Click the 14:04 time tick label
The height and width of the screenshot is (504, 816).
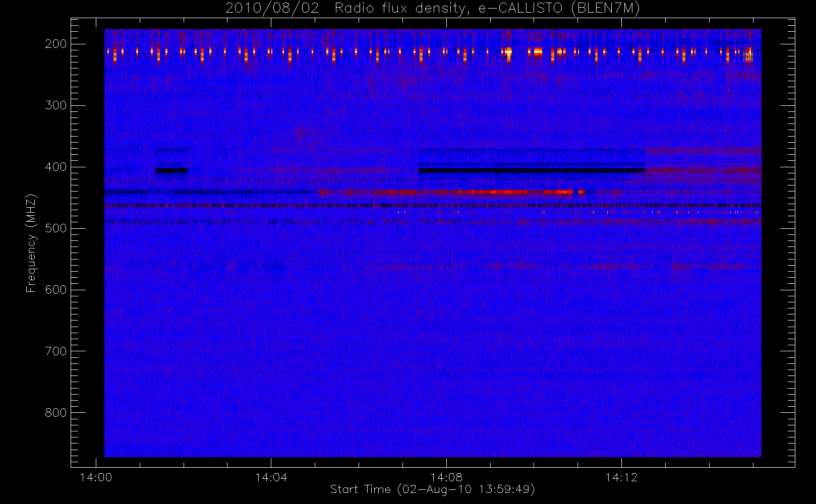(x=271, y=477)
